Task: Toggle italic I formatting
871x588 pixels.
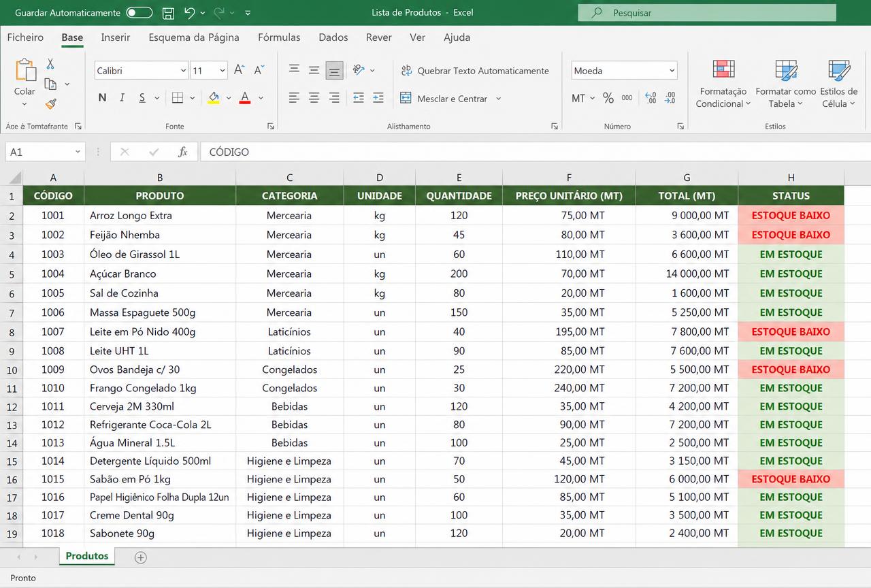Action: (122, 98)
